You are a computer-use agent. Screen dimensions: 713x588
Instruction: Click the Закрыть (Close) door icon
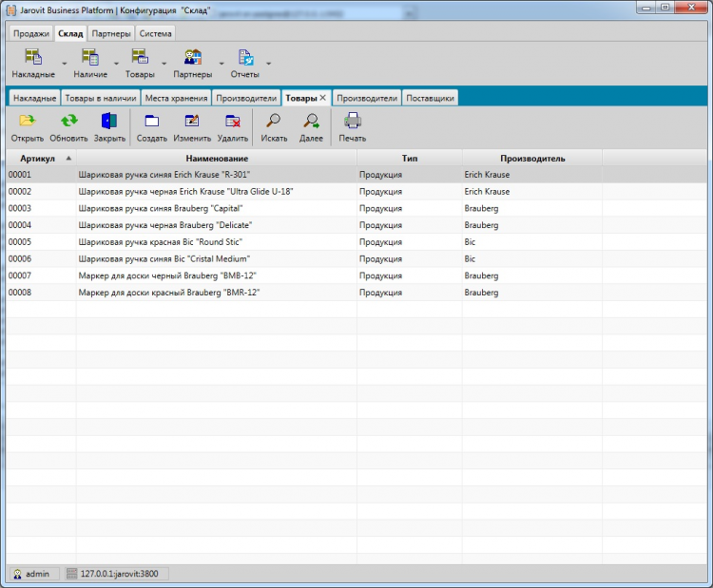click(x=109, y=121)
